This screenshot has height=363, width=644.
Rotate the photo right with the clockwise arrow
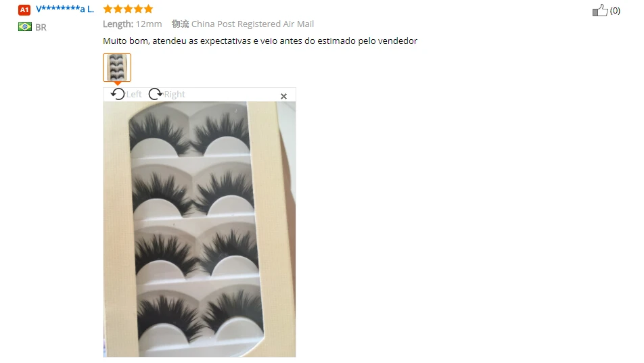156,94
